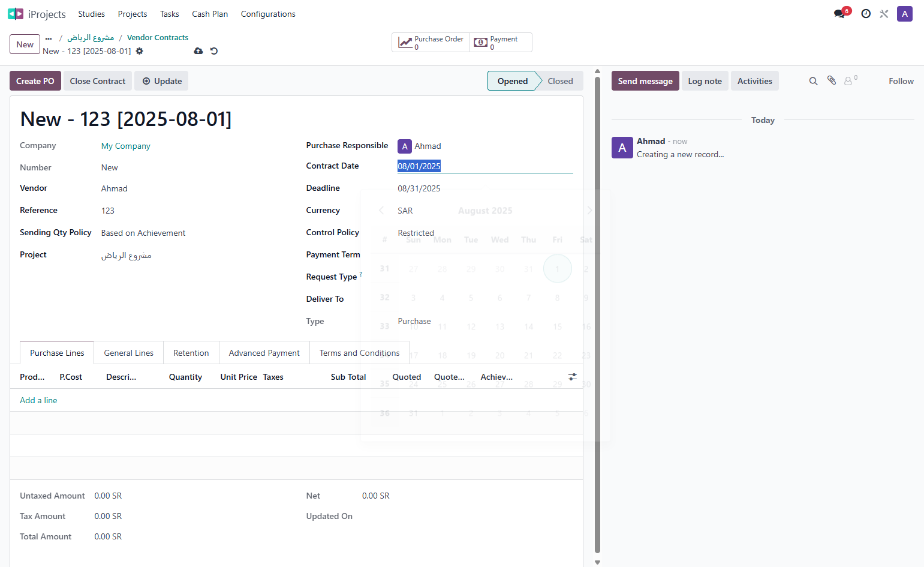Open the clock activities icon in top bar
This screenshot has width=924, height=567.
coord(866,14)
